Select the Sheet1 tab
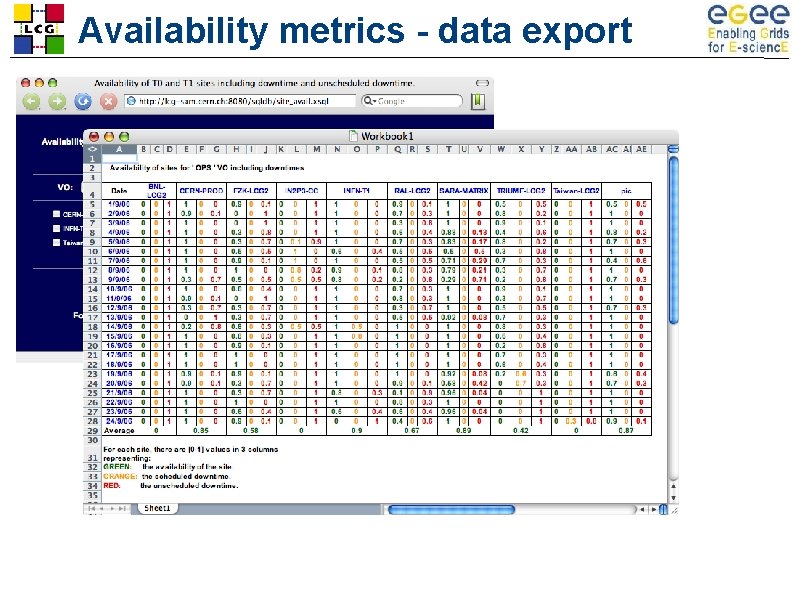Screen dimensions: 800x600 point(157,508)
